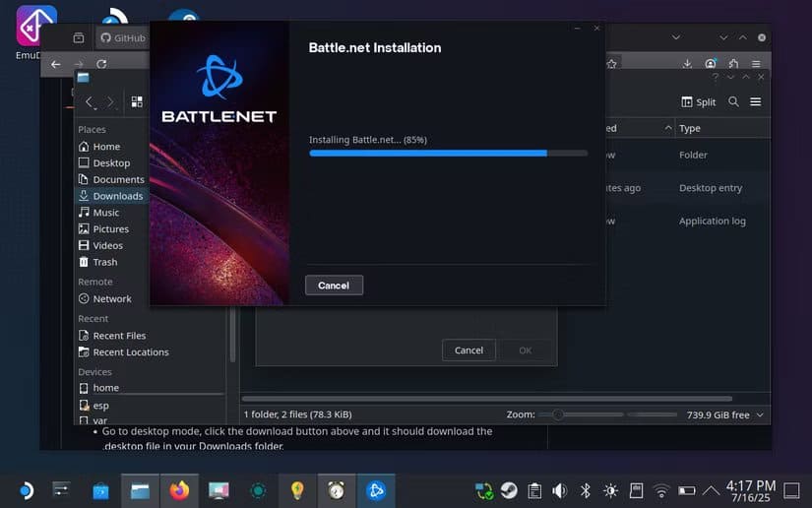
Task: Open the clipboard tray icon
Action: click(534, 490)
